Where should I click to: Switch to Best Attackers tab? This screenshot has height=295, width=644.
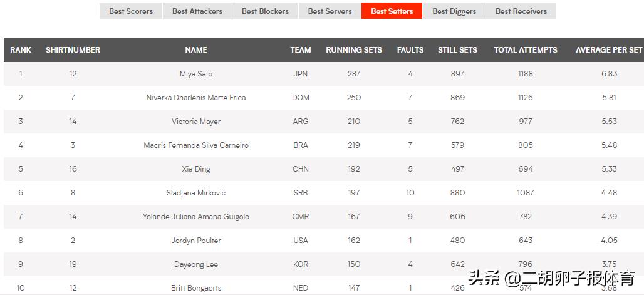(x=197, y=11)
